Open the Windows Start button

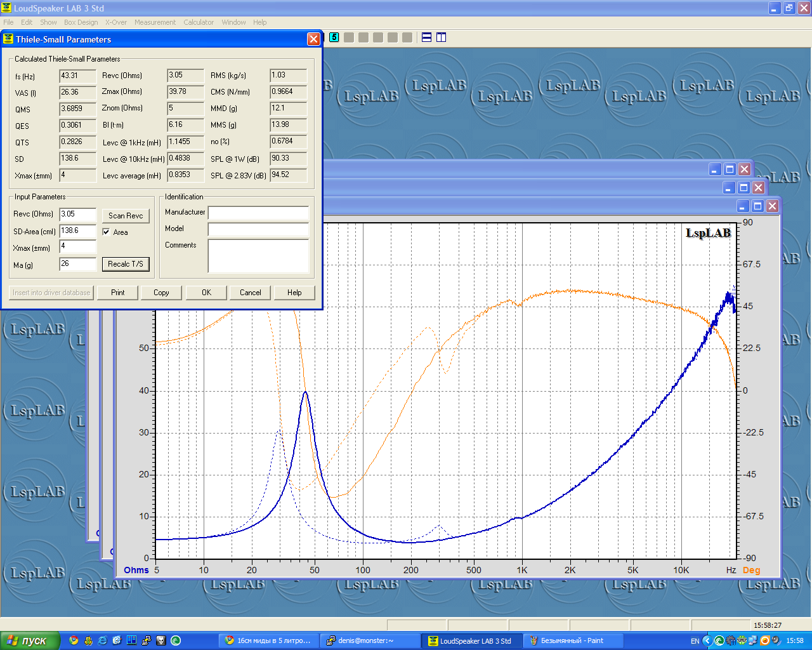coord(30,640)
